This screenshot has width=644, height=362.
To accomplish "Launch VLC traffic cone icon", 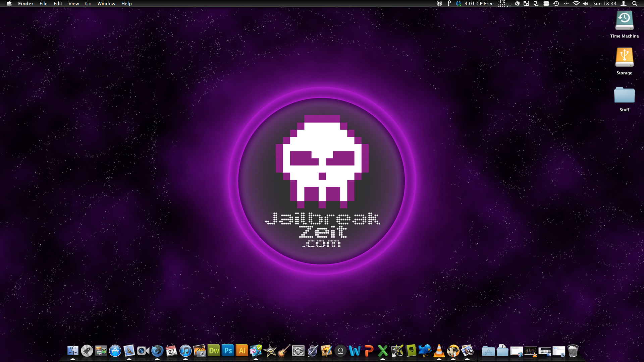I will coord(439,351).
